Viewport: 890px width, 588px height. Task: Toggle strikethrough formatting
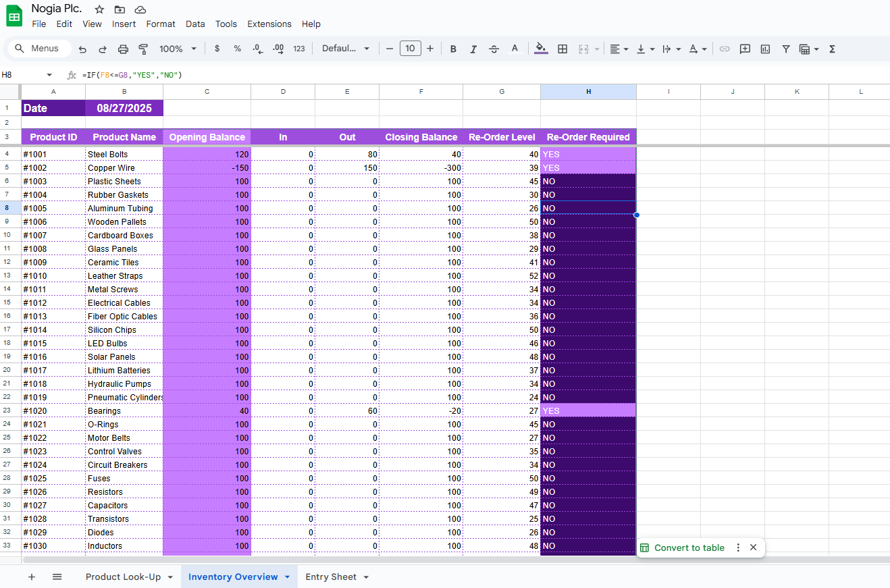494,49
